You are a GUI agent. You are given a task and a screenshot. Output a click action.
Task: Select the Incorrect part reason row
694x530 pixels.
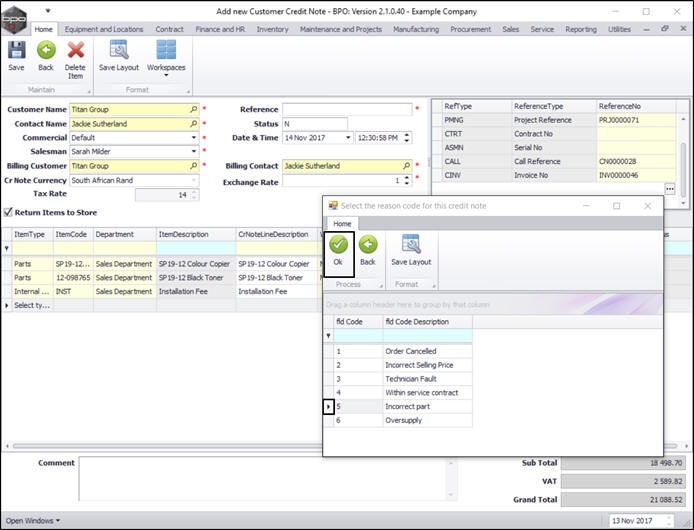[x=398, y=406]
